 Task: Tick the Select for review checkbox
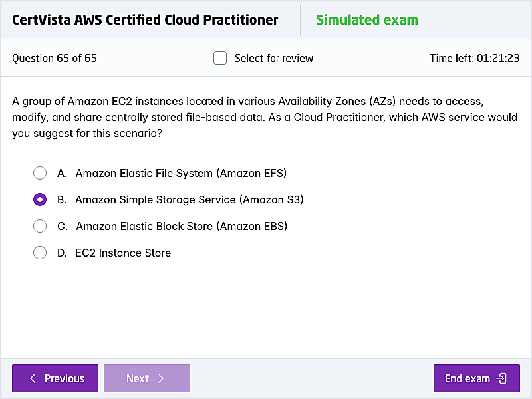[220, 58]
